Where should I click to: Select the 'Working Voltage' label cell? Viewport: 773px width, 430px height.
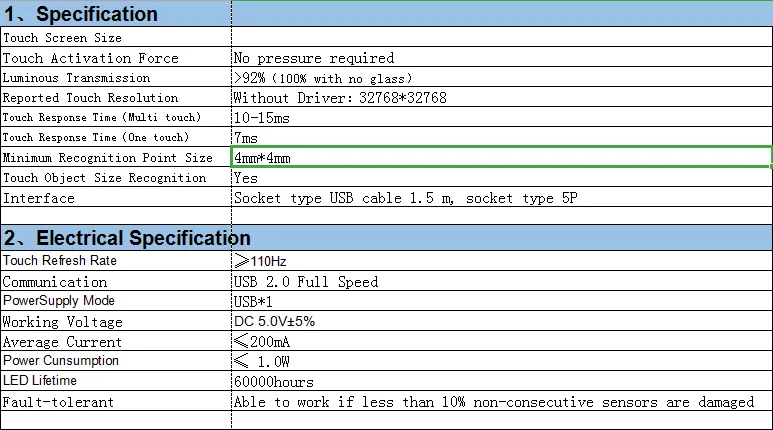(116, 321)
